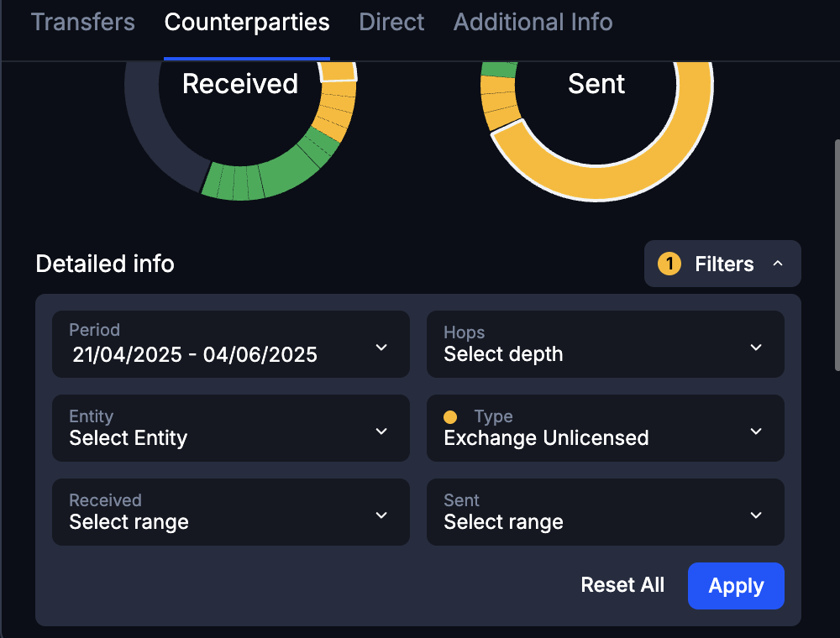Open the Period date range dropdown
This screenshot has height=638, width=840.
tap(231, 345)
